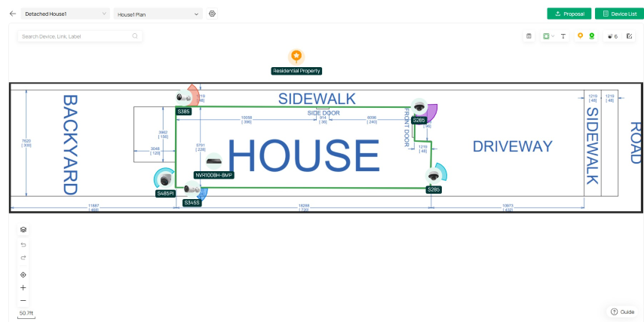644x322 pixels.
Task: Click the search magnifier icon
Action: point(135,36)
